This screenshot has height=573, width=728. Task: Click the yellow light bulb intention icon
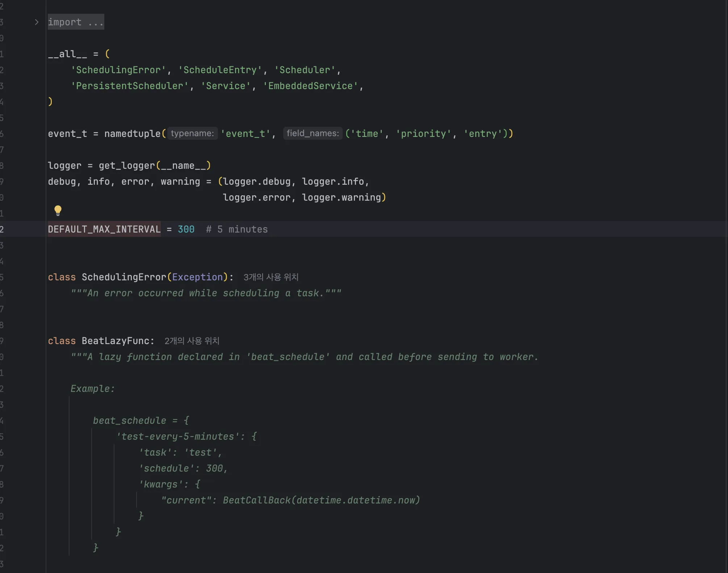pos(58,210)
